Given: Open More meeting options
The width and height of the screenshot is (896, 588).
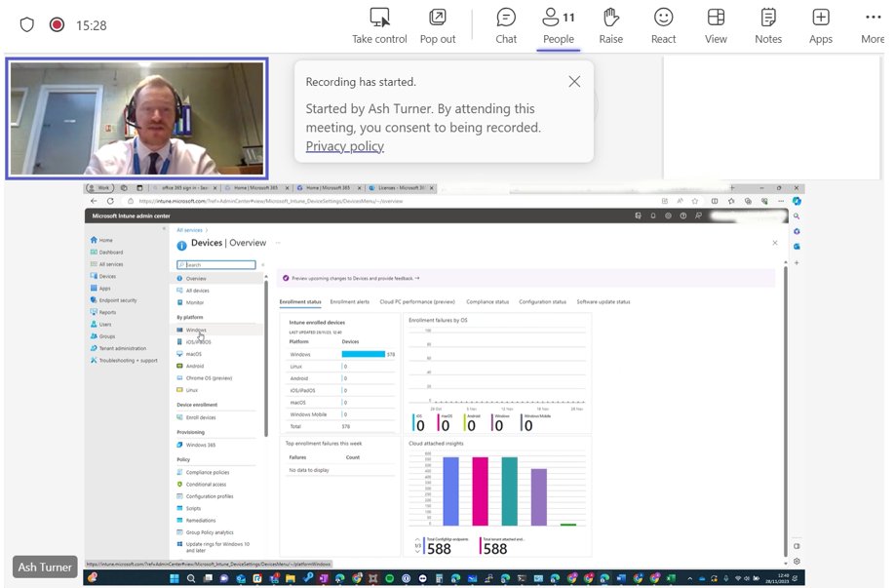Looking at the screenshot, I should 873,26.
